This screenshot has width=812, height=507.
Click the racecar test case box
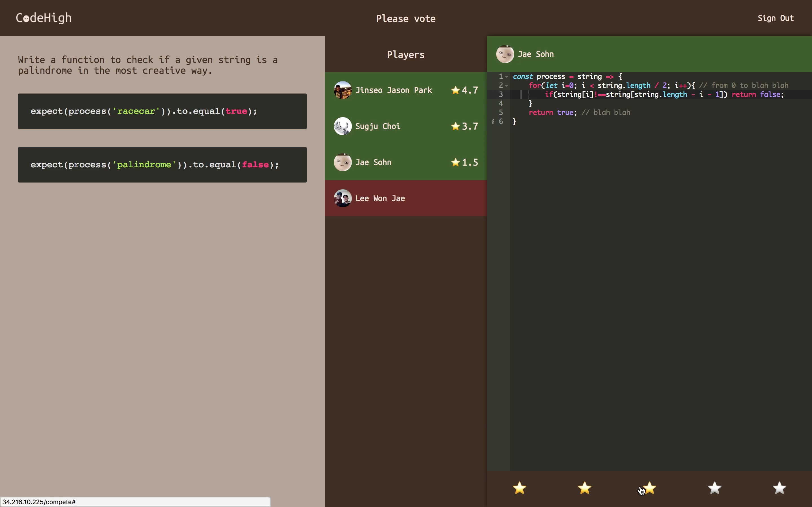[162, 111]
